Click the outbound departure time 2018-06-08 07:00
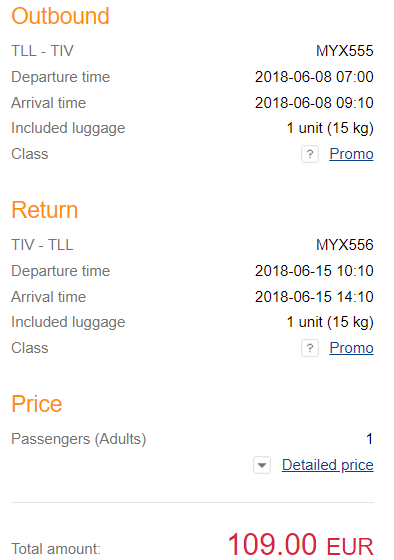 pos(314,77)
